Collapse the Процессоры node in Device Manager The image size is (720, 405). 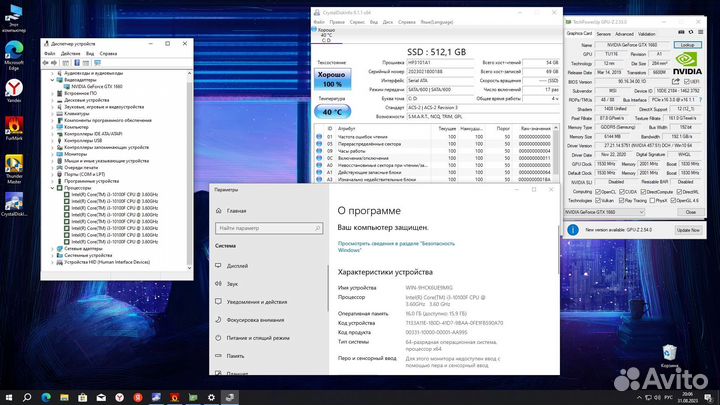[x=52, y=188]
